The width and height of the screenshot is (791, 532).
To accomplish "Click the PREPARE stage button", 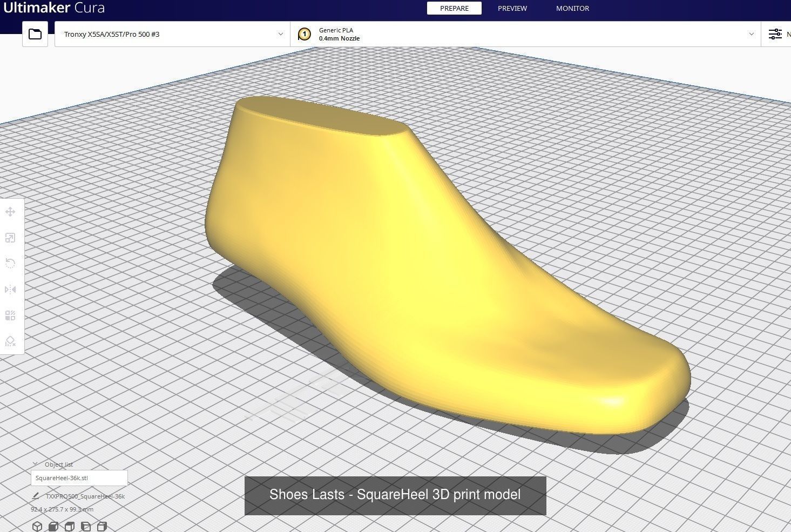I will coord(454,8).
